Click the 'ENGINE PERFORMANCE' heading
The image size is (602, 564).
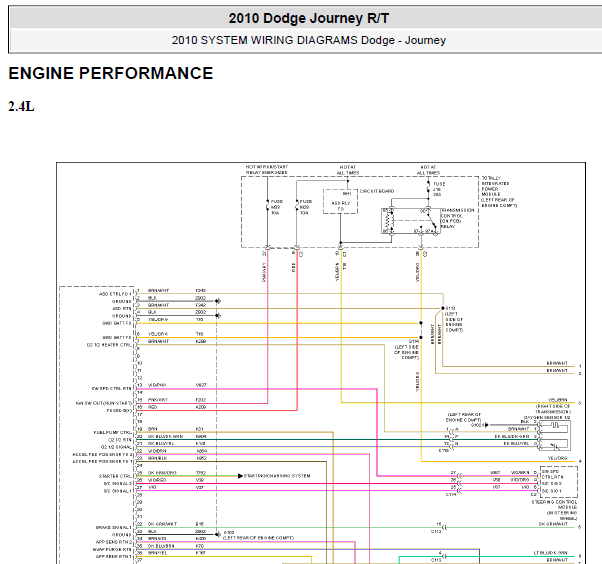pos(111,73)
